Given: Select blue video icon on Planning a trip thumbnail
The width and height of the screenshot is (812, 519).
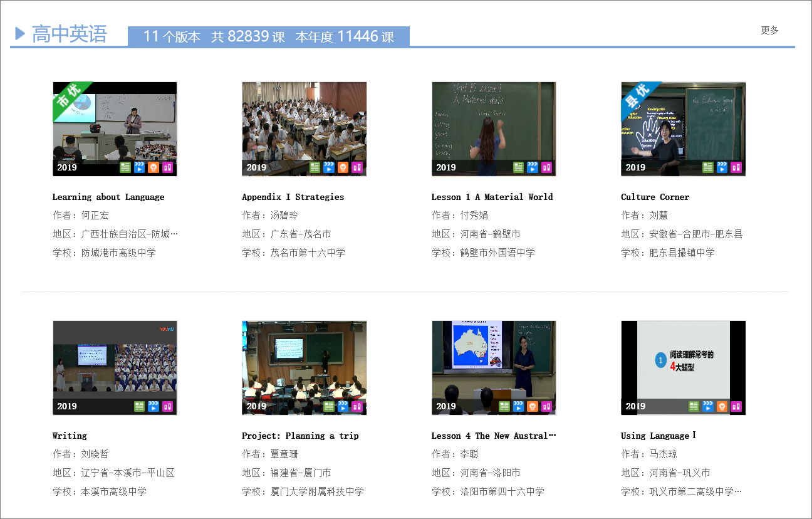Looking at the screenshot, I should 343,406.
